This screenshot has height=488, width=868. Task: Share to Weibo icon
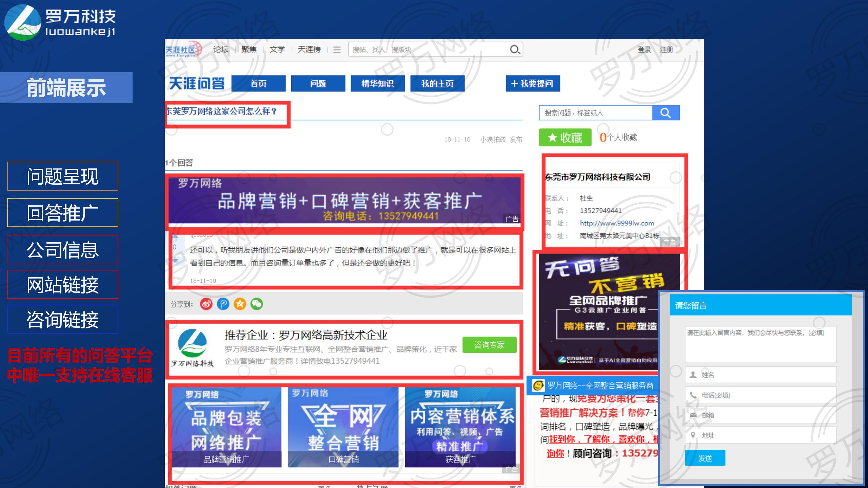click(x=206, y=304)
